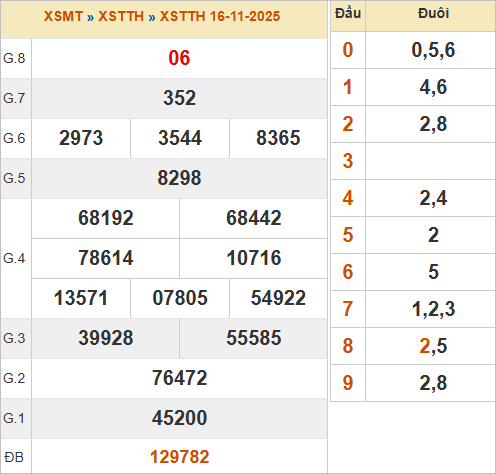Click the Đầu column header
Screen dimensions: 496x474
coord(348,14)
